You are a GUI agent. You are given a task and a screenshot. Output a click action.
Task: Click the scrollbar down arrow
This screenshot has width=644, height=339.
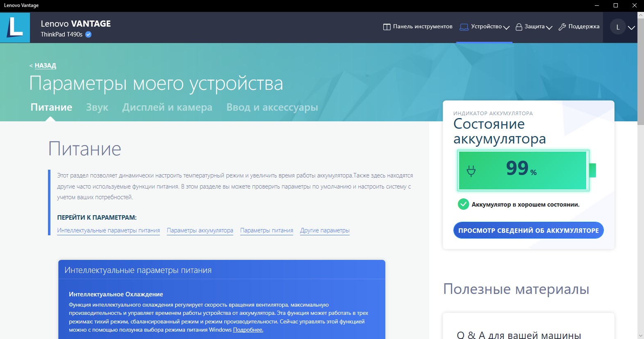[x=641, y=336]
